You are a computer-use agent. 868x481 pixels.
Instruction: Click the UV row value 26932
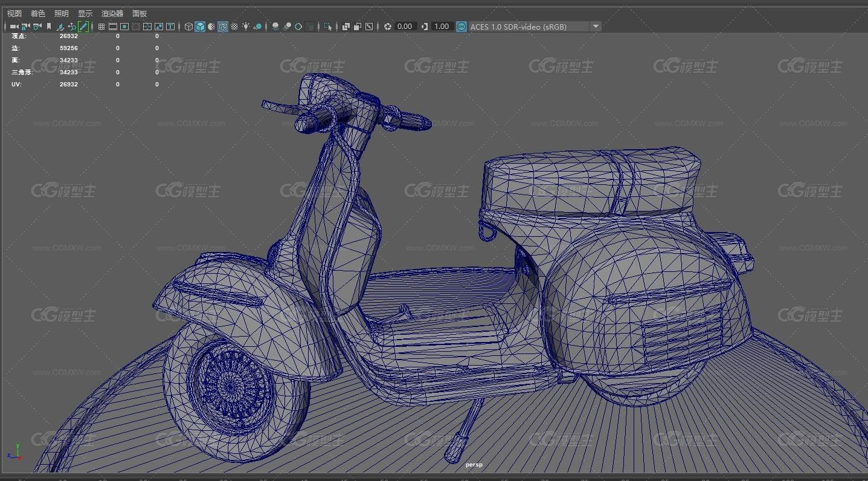(x=69, y=84)
